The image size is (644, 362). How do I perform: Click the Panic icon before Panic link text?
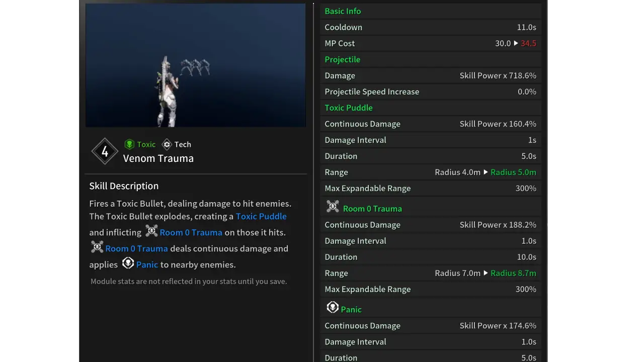click(128, 262)
